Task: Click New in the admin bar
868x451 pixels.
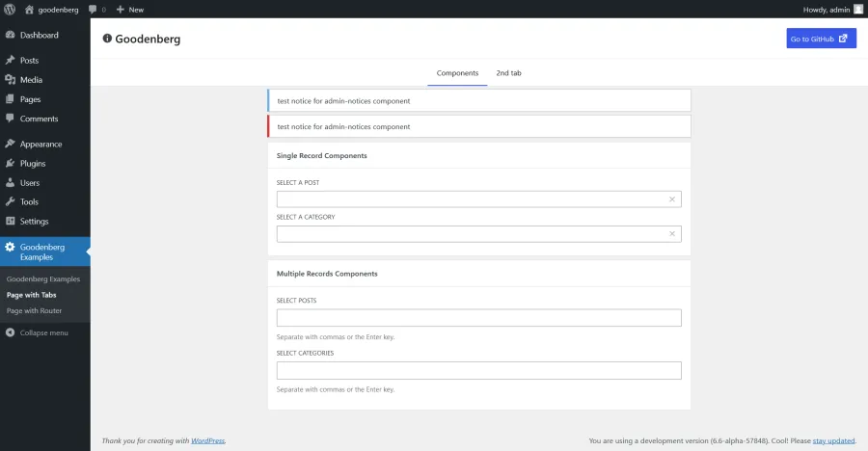Action: click(136, 10)
